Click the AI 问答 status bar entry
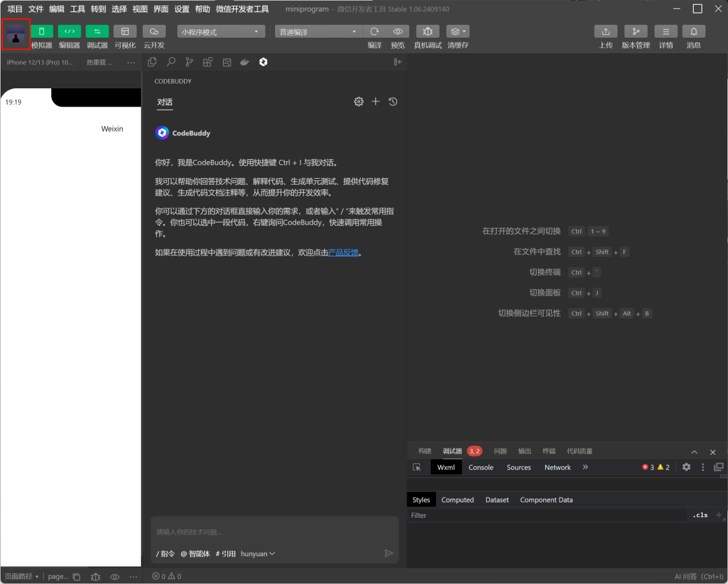 tap(699, 577)
